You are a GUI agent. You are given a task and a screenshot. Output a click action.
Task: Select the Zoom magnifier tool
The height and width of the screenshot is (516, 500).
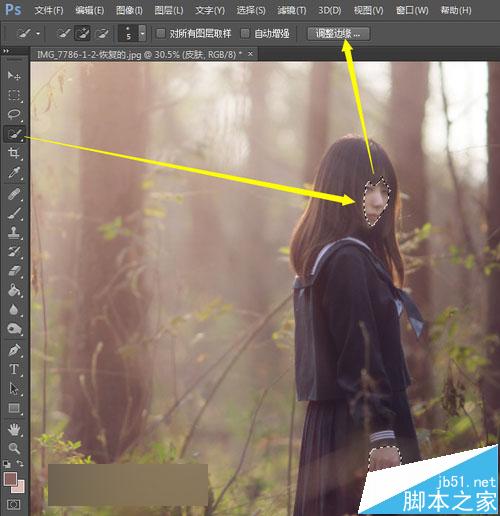tap(14, 448)
